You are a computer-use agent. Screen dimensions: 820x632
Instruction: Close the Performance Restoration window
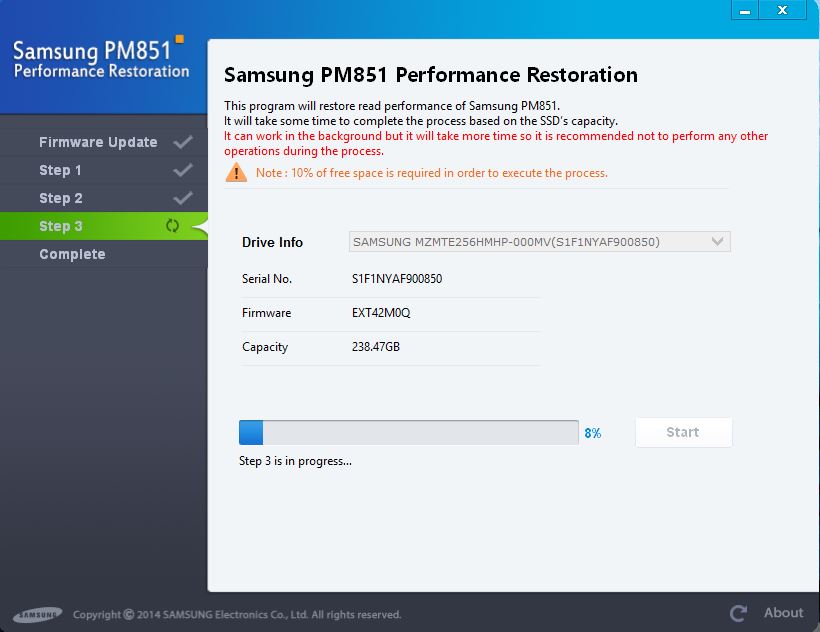(782, 10)
